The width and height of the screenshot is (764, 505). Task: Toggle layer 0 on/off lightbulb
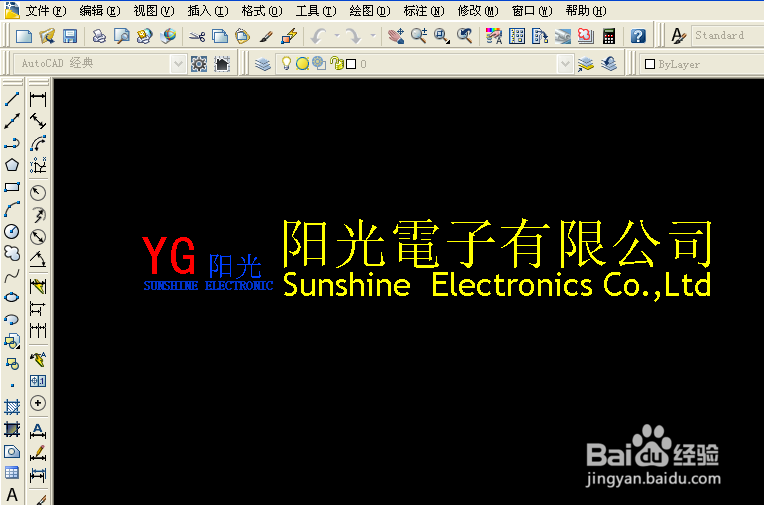pos(286,63)
